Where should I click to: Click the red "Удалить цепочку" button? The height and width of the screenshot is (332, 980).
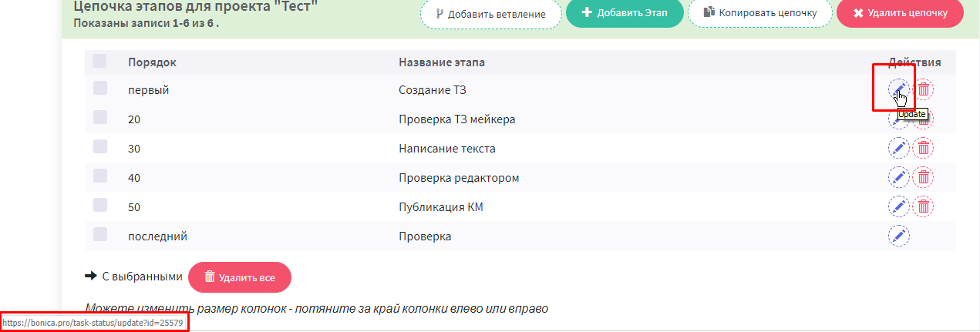[900, 13]
